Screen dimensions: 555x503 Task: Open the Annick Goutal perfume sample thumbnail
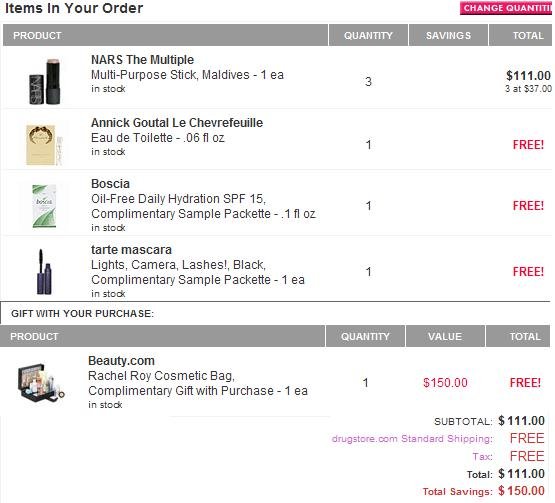click(x=44, y=144)
